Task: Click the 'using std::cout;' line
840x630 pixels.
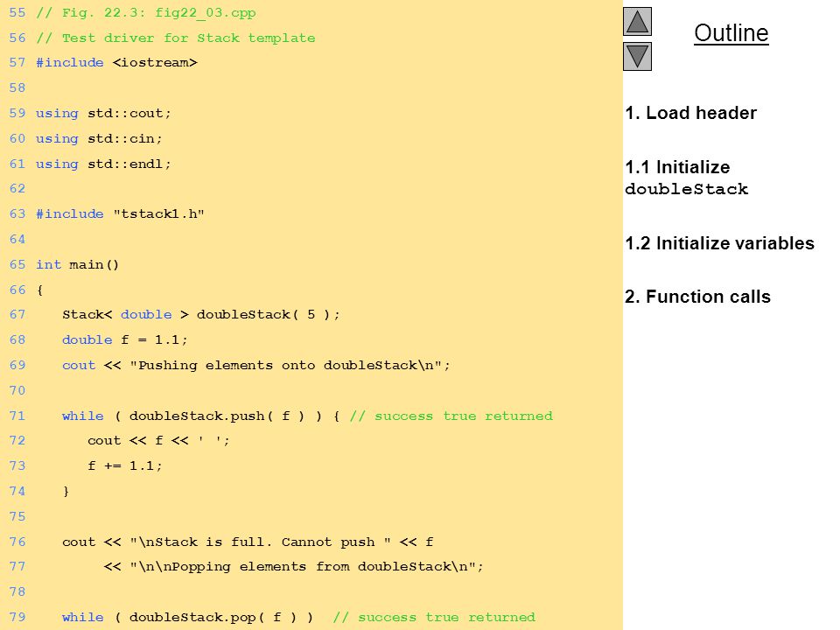Action: coord(103,114)
